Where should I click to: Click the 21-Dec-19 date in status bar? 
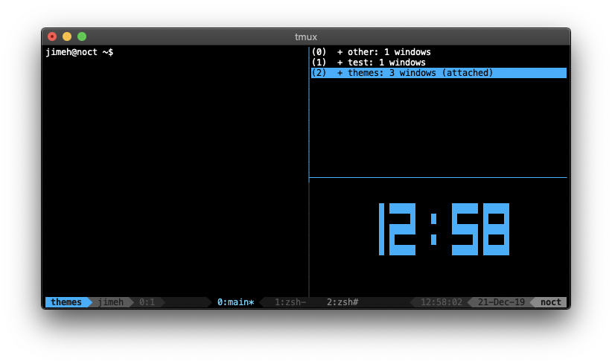point(501,302)
